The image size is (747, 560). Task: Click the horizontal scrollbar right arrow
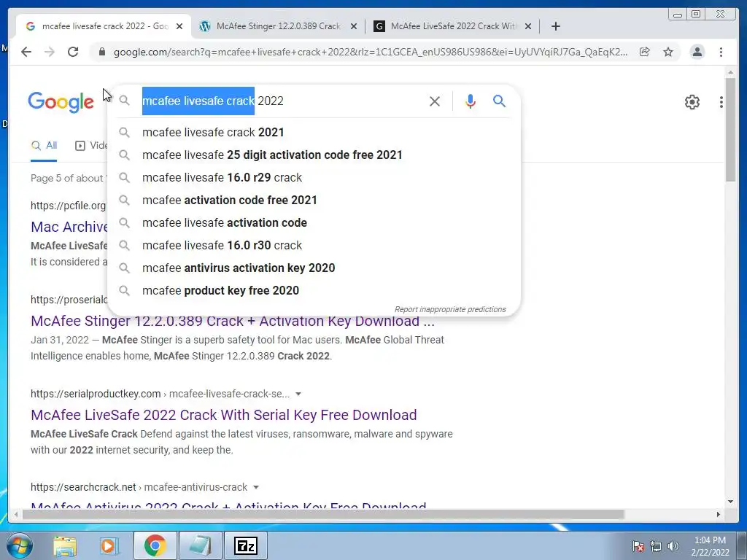coord(719,514)
